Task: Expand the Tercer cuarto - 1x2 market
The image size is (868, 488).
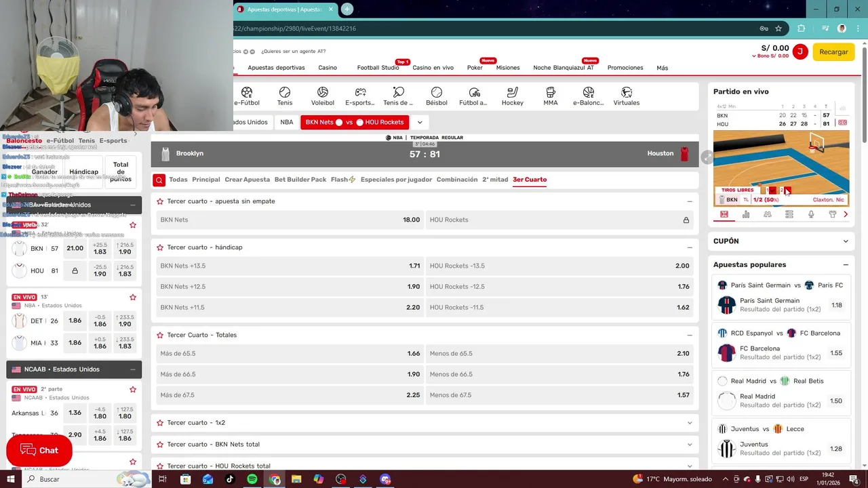Action: [x=690, y=422]
